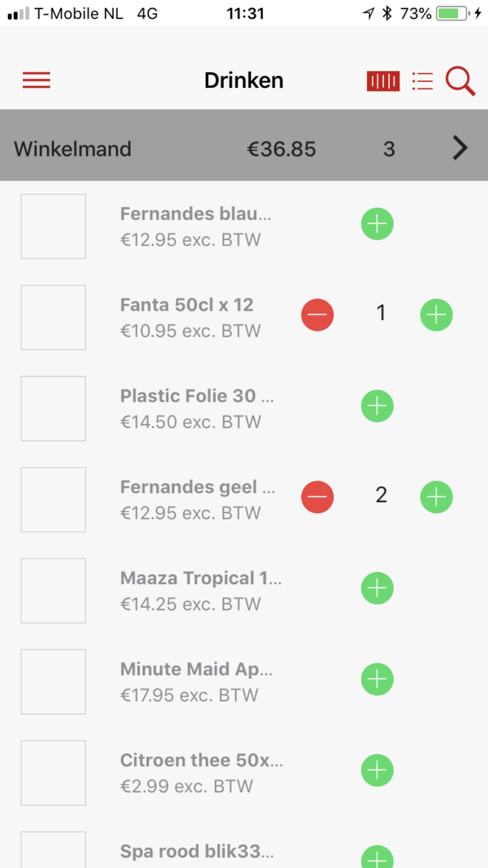Image resolution: width=488 pixels, height=868 pixels.
Task: Switch to list view icon
Action: pyautogui.click(x=422, y=81)
